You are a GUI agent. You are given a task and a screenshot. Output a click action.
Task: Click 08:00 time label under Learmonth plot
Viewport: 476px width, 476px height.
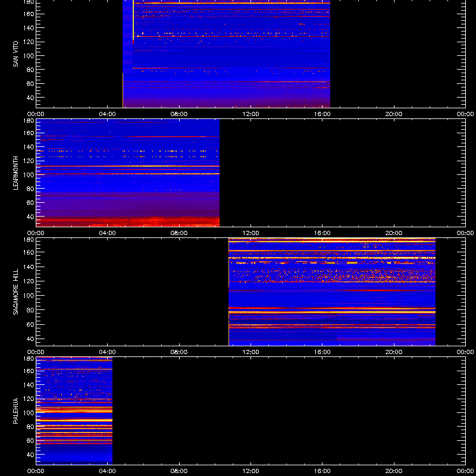click(x=179, y=233)
